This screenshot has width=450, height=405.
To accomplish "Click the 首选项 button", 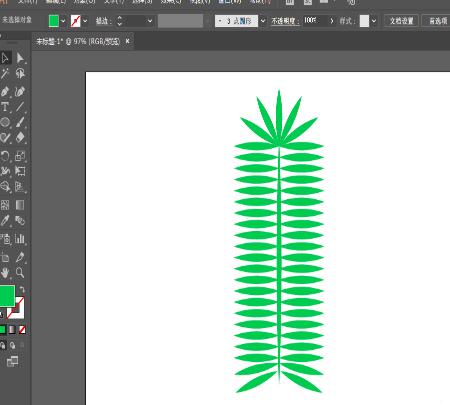I will click(x=437, y=21).
